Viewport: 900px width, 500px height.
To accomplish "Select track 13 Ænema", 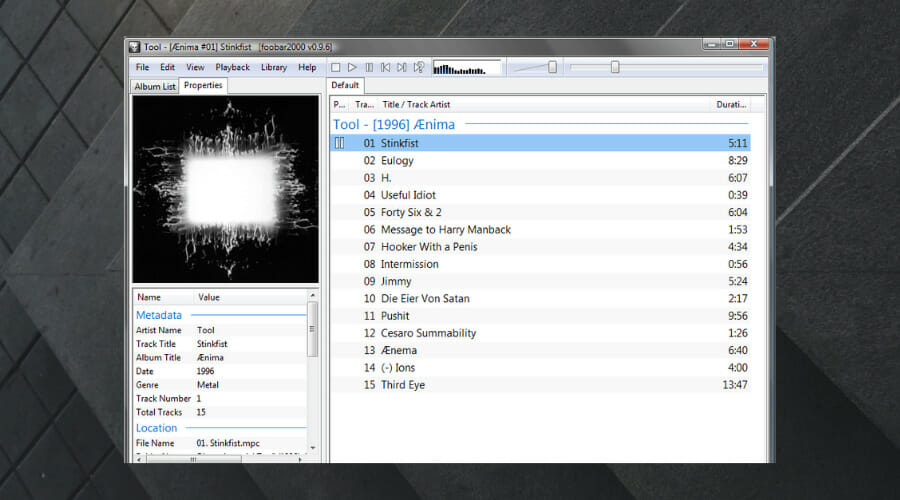I will click(x=541, y=350).
